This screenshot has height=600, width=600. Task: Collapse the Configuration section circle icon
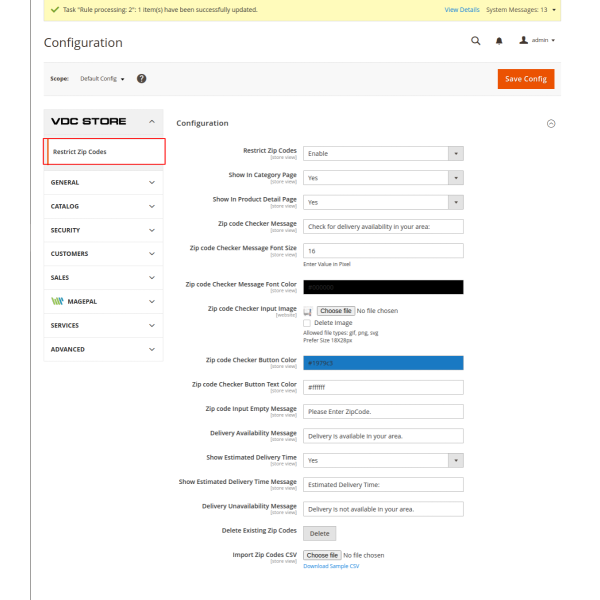click(x=550, y=123)
